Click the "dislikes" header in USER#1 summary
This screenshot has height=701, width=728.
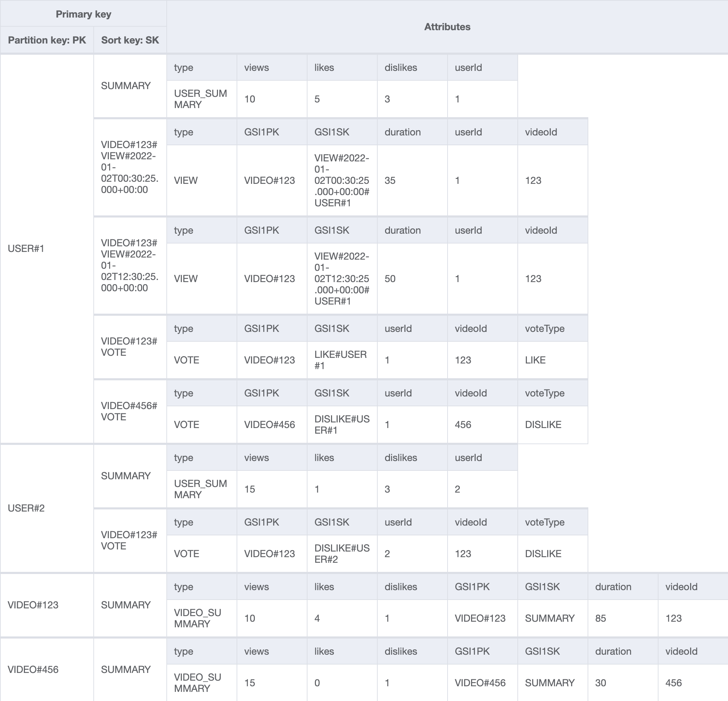[412, 68]
